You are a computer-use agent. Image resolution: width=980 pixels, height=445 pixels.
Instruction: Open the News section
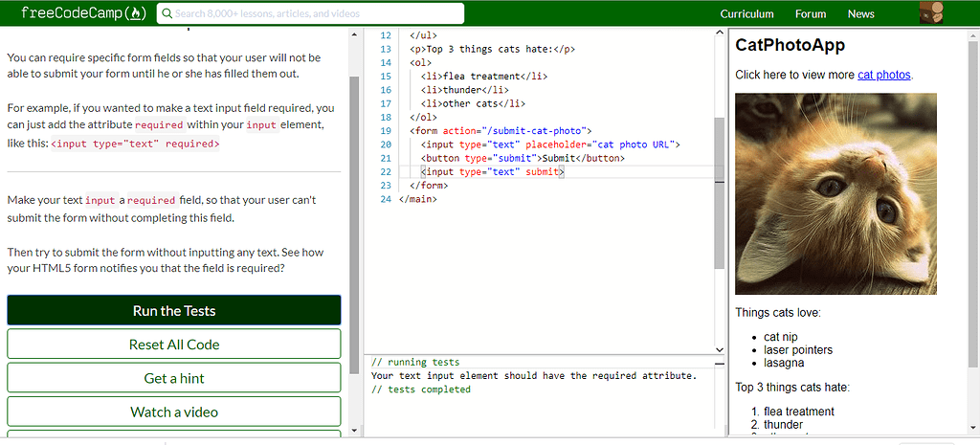click(860, 13)
